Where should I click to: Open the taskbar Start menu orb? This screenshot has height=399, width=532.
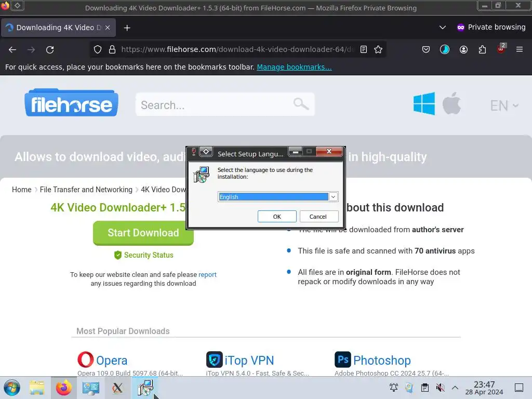(12, 388)
